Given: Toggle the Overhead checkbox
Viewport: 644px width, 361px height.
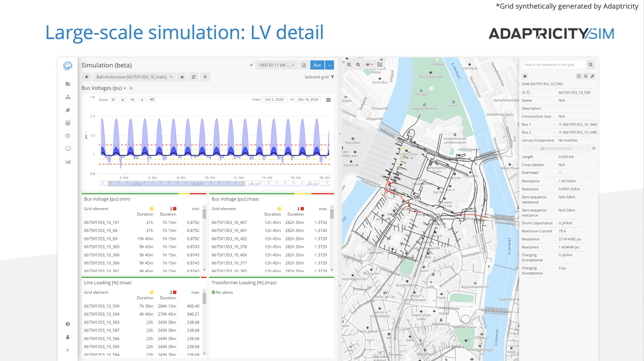Looking at the screenshot, I should pos(560,172).
